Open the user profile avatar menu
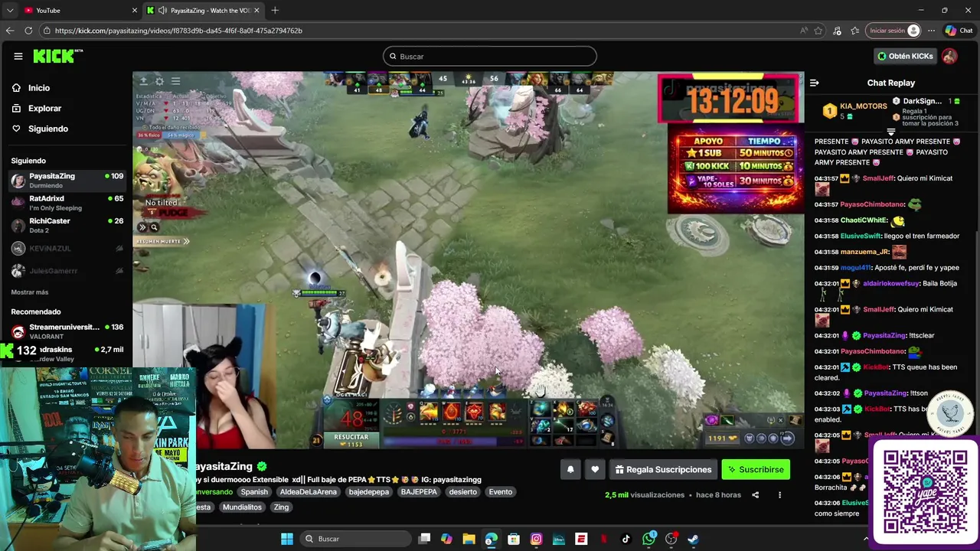The width and height of the screenshot is (980, 551). click(949, 56)
